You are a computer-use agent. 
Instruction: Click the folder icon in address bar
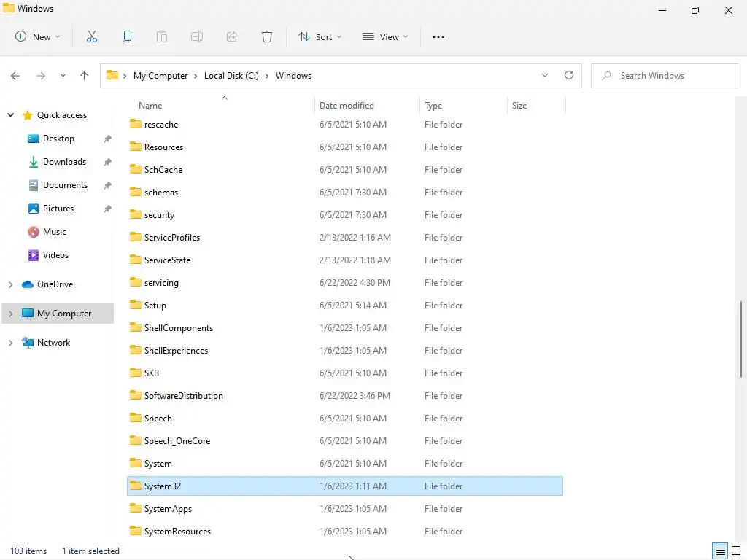pyautogui.click(x=112, y=75)
